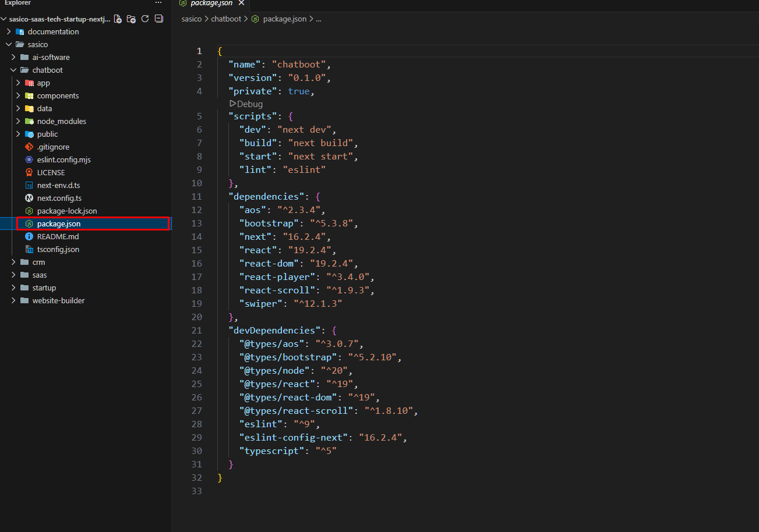The height and width of the screenshot is (532, 759).
Task: Click the "typescript" key
Action: tap(271, 451)
